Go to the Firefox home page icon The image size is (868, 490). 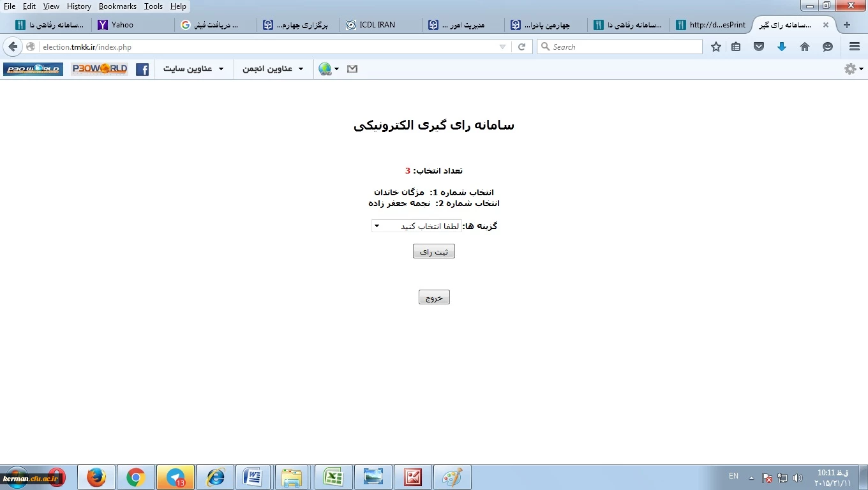805,47
